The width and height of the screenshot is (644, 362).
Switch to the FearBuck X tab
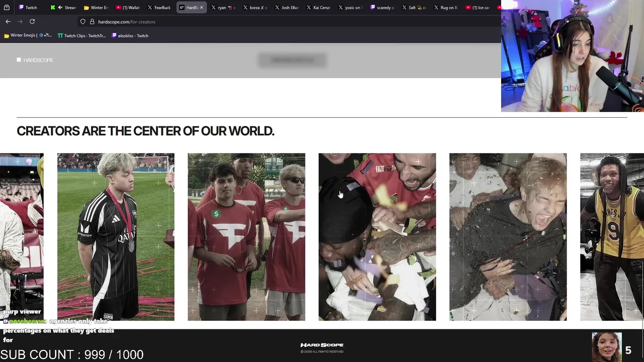[x=159, y=8]
